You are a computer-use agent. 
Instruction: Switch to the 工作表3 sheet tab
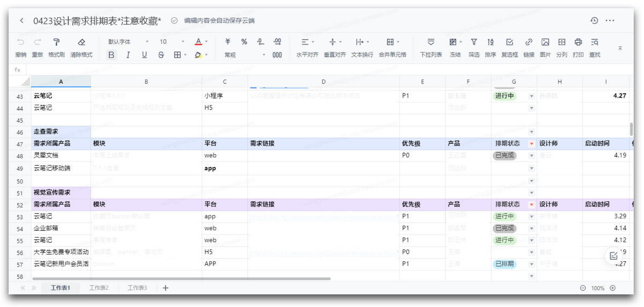coord(137,288)
